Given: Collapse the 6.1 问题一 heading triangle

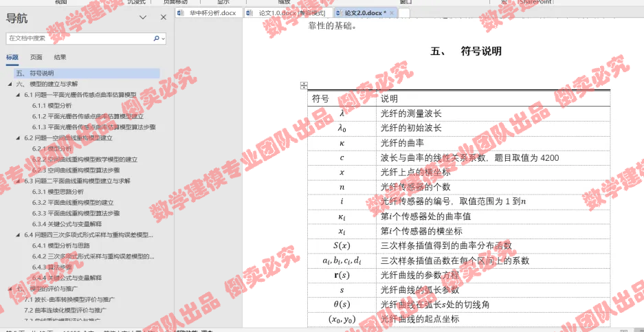Looking at the screenshot, I should tap(18, 95).
